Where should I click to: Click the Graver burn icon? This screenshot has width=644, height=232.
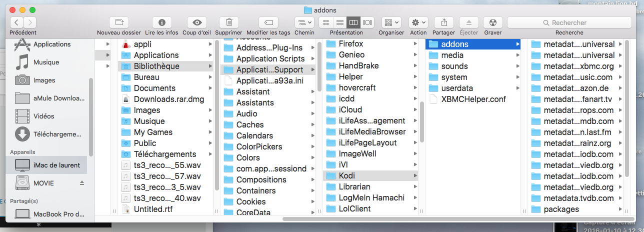pos(492,22)
